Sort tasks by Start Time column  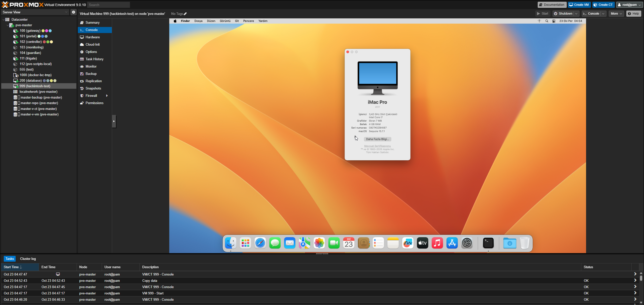click(20, 267)
